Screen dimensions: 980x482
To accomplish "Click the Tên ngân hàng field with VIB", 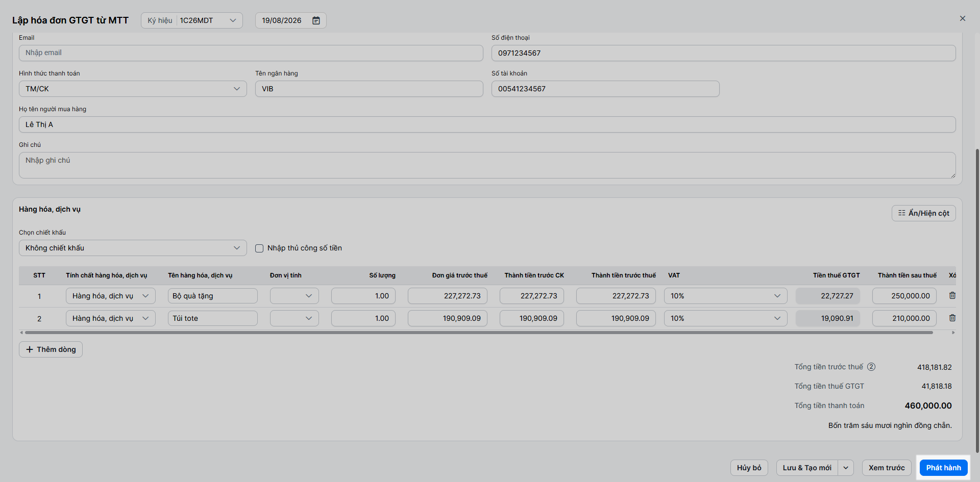I will point(369,89).
